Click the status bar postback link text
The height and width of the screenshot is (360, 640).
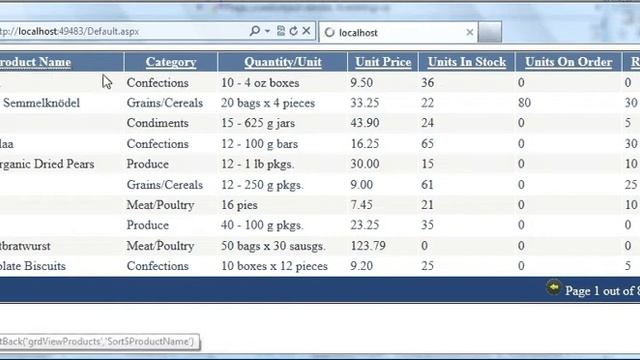(97, 341)
